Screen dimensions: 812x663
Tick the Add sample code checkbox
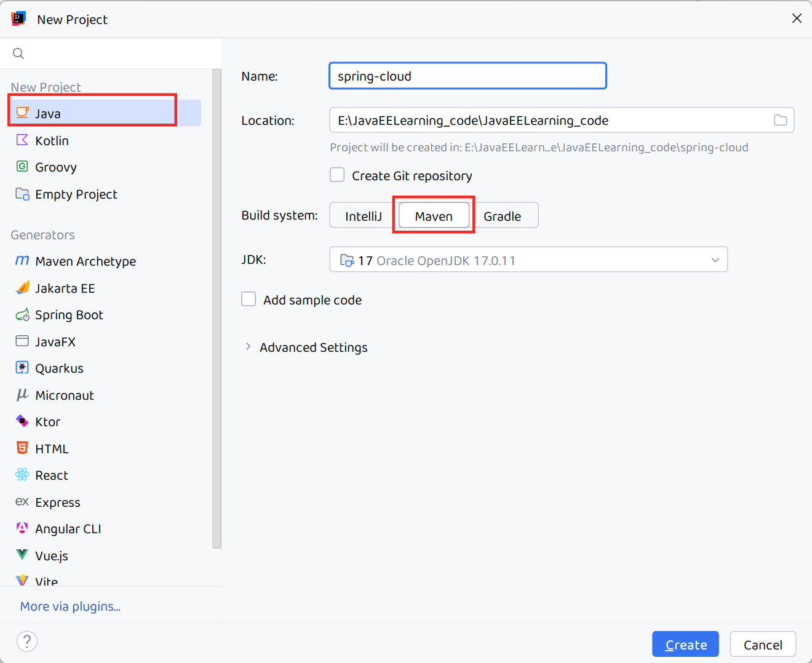tap(249, 300)
